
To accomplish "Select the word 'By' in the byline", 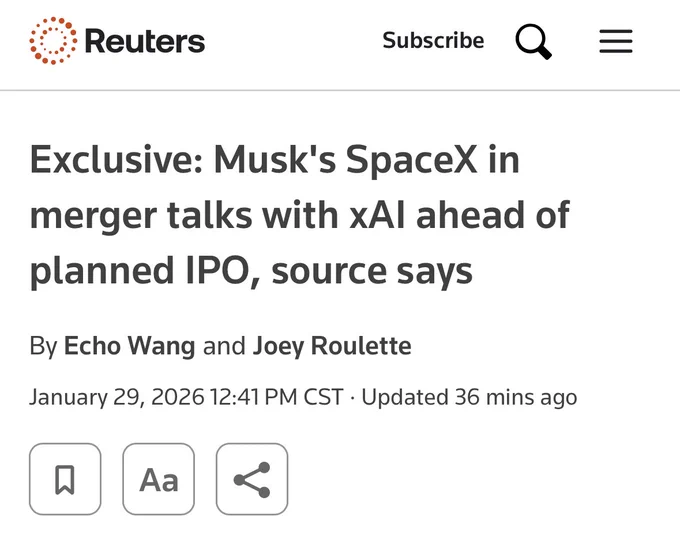I will coord(43,346).
